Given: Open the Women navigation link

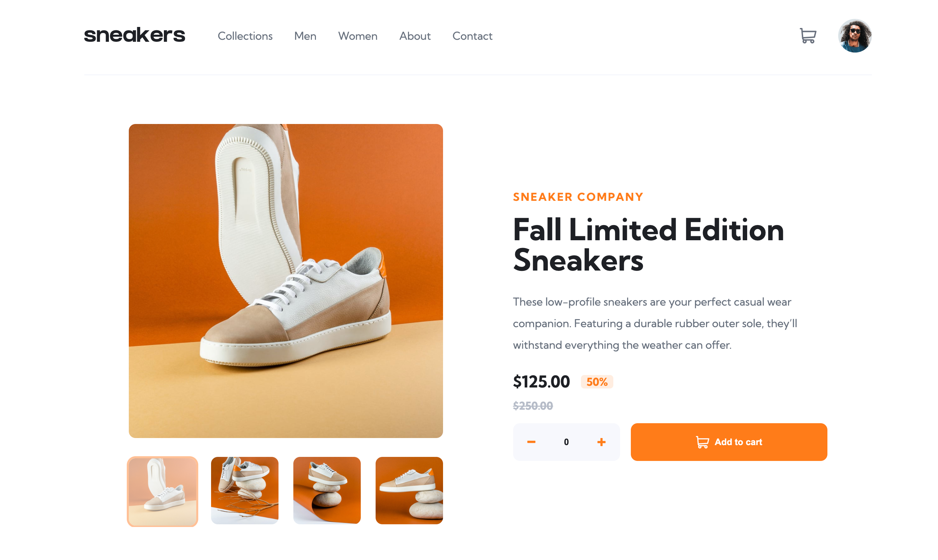Looking at the screenshot, I should (x=358, y=36).
